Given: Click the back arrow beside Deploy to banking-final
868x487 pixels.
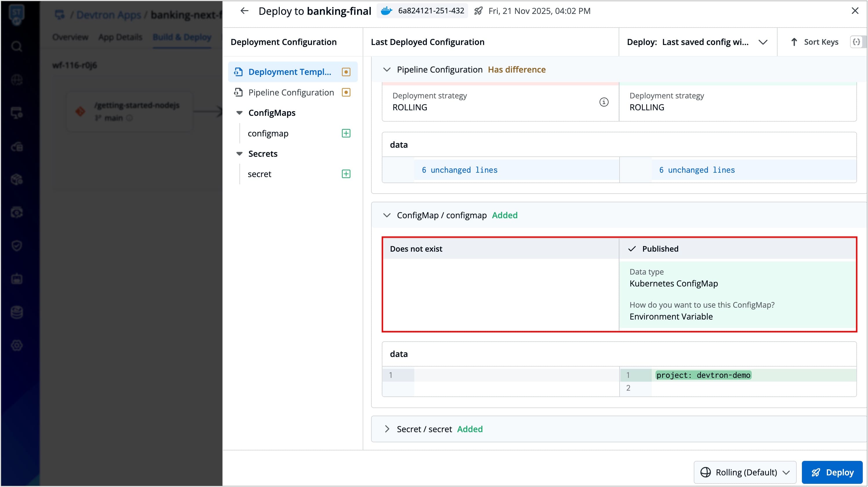Looking at the screenshot, I should point(244,11).
